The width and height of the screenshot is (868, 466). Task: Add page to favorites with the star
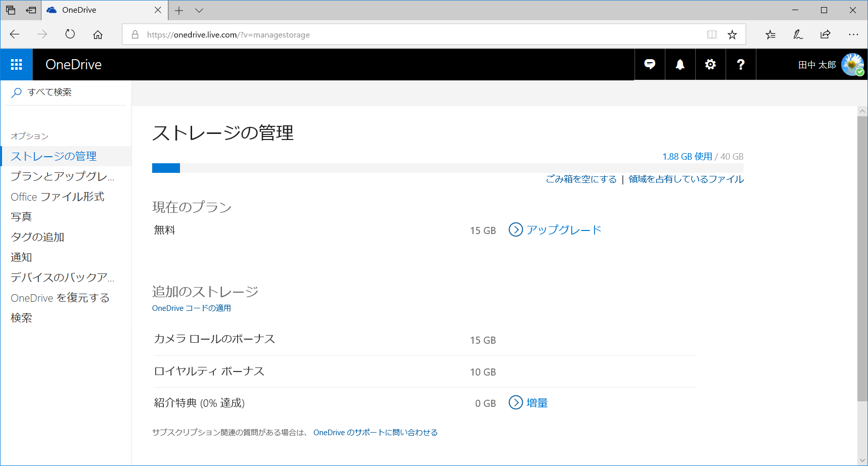tap(732, 34)
